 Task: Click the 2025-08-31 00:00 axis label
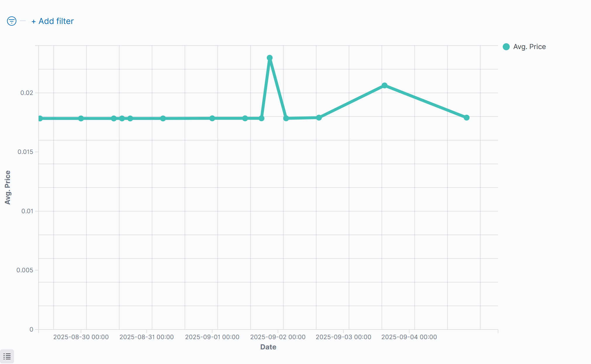pos(146,337)
